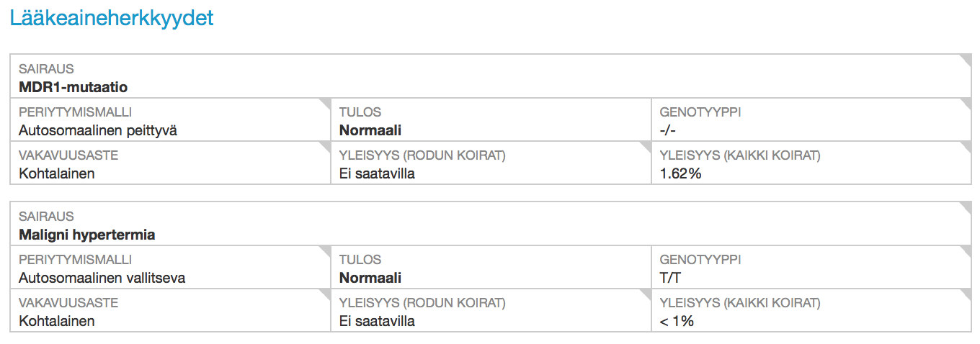Expand corner marker on Autosomaalinen vallitseva cell
The width and height of the screenshot is (980, 344).
325,251
